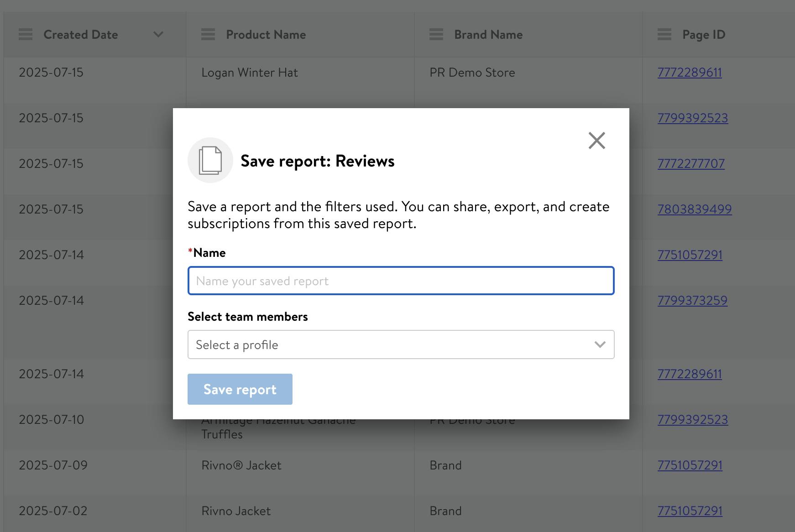The width and height of the screenshot is (795, 532).
Task: Click the Product Name column header
Action: click(x=266, y=35)
